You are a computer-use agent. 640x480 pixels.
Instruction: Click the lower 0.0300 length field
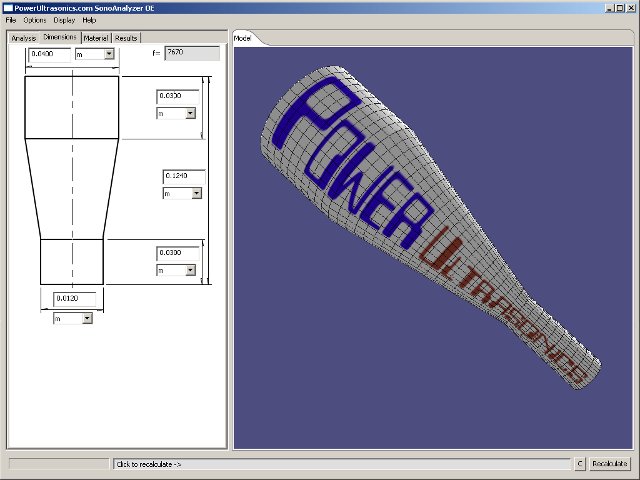178,253
